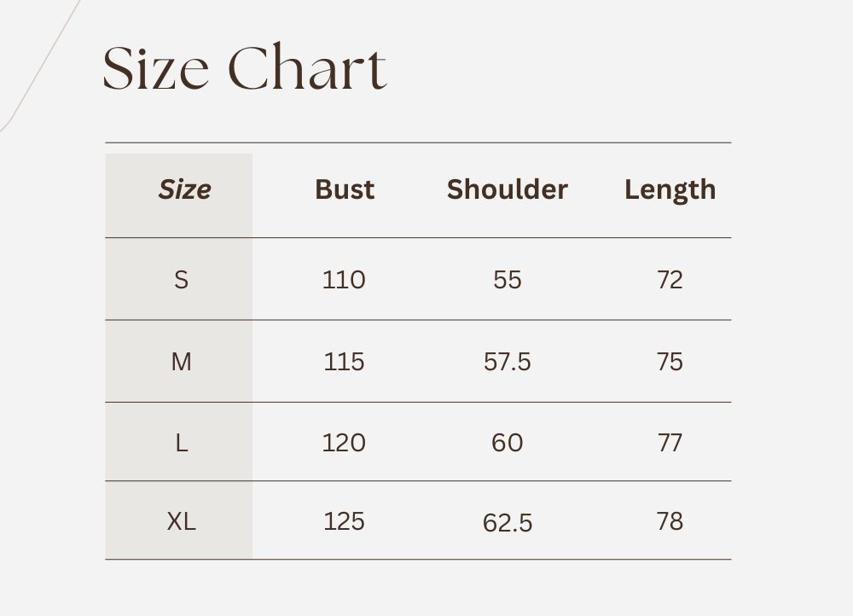Click the length value 77

[670, 443]
